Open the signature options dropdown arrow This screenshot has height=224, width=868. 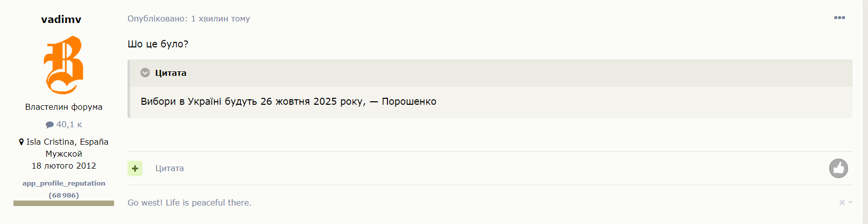[x=851, y=203]
